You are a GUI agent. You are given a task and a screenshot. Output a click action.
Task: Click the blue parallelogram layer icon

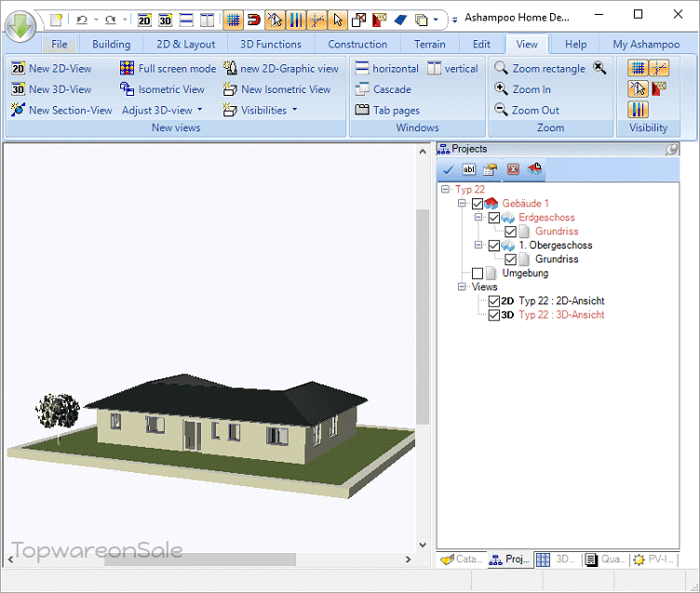pyautogui.click(x=400, y=20)
